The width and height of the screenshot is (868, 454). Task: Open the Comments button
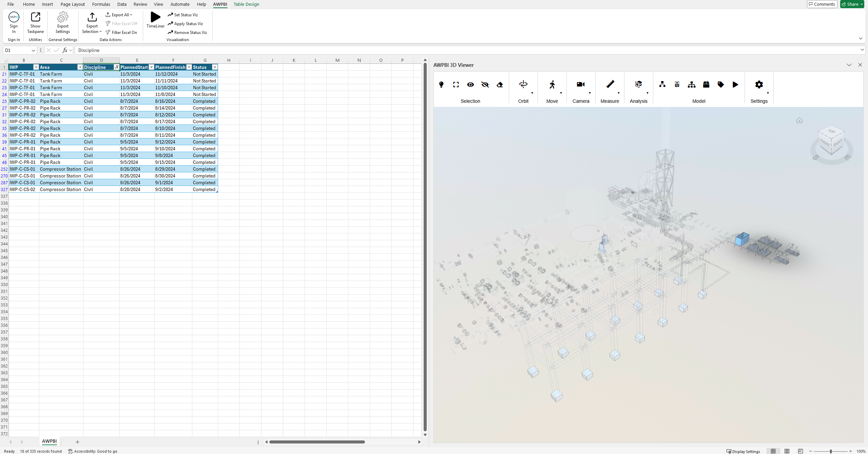pyautogui.click(x=822, y=4)
